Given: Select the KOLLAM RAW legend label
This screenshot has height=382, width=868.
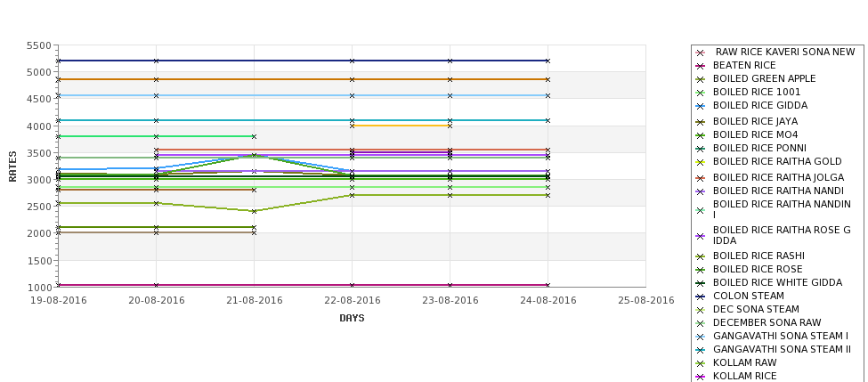Looking at the screenshot, I should coord(744,362).
